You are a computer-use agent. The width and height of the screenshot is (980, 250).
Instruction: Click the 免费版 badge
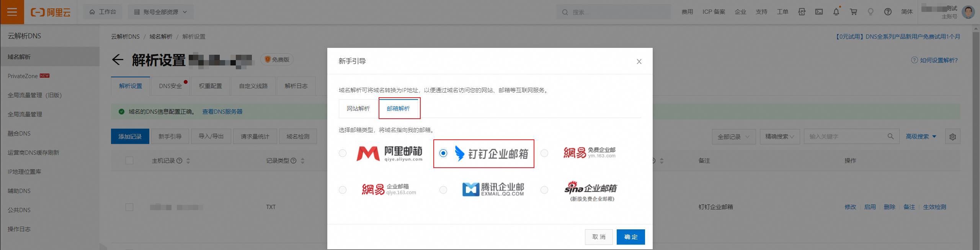pyautogui.click(x=277, y=59)
